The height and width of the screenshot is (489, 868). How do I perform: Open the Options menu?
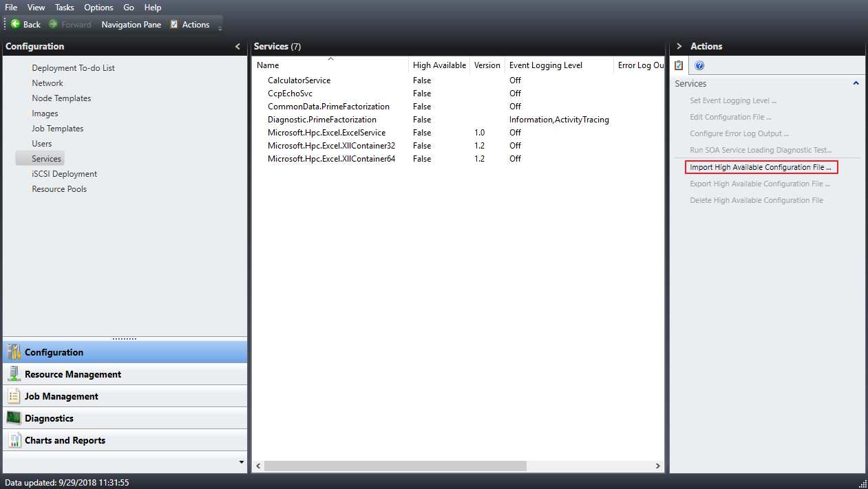click(x=98, y=7)
